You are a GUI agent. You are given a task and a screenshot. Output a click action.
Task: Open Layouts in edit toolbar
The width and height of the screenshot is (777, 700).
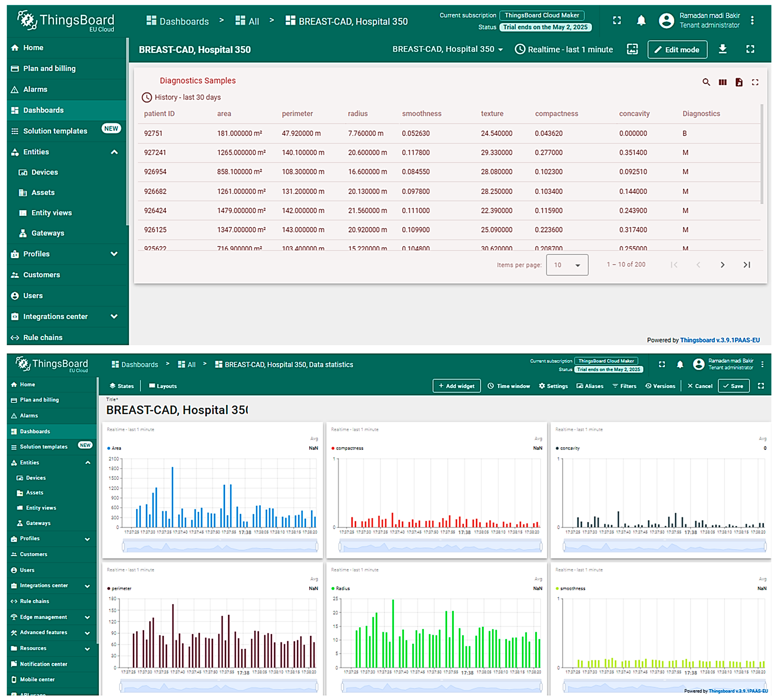163,386
